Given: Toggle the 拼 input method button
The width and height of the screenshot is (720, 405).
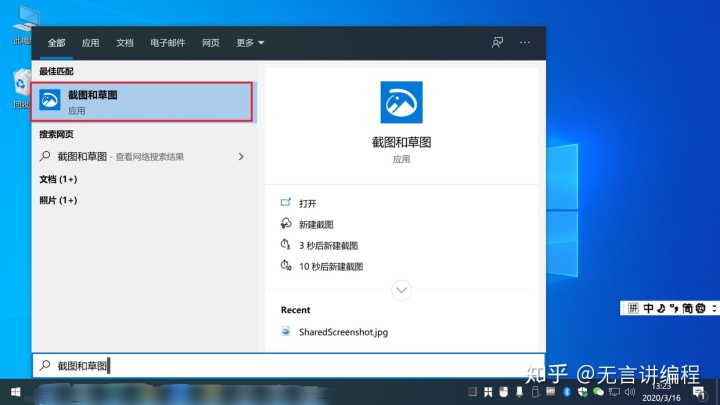Looking at the screenshot, I should 633,308.
